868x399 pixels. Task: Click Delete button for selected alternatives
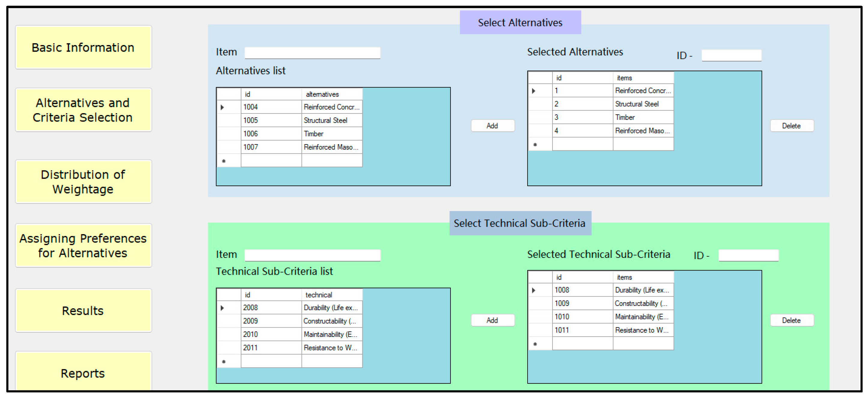791,126
